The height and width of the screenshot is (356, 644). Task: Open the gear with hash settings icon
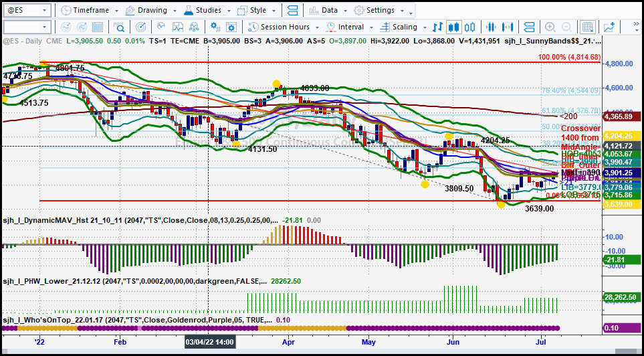click(x=215, y=27)
